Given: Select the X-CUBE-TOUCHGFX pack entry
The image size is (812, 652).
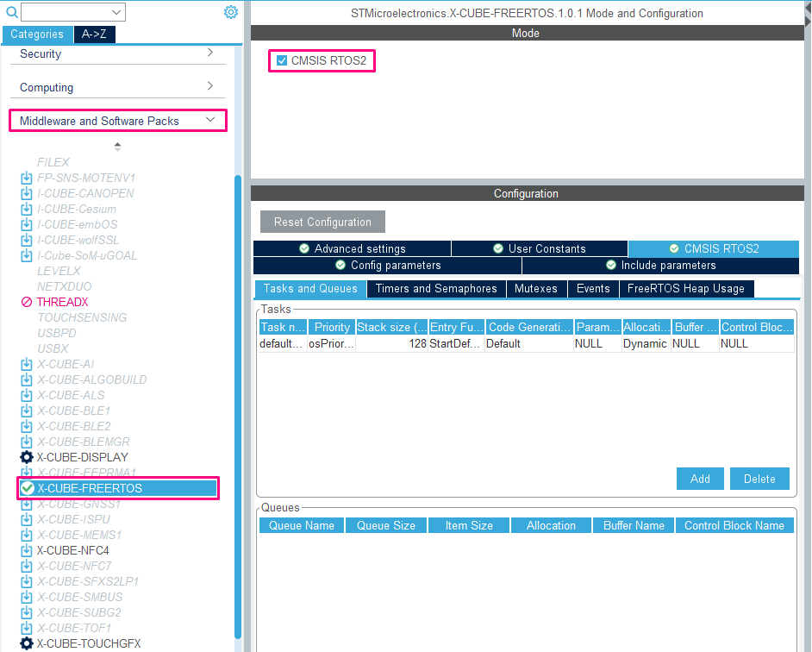Looking at the screenshot, I should coord(89,643).
